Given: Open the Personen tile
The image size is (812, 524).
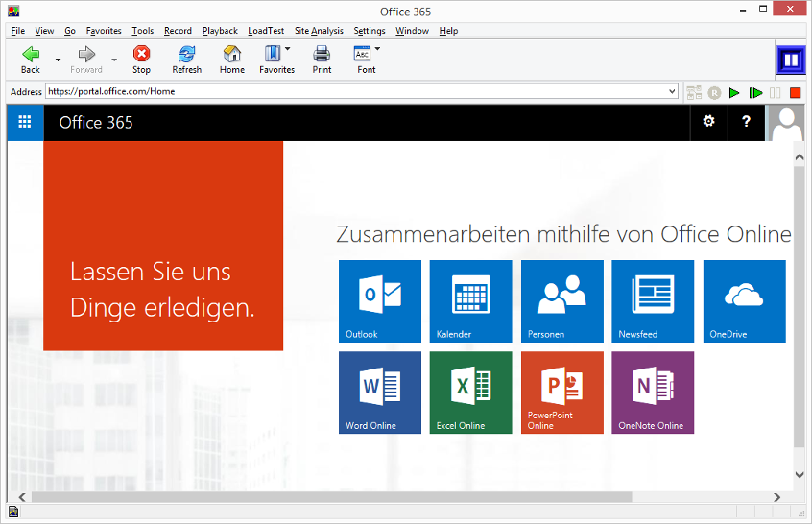Looking at the screenshot, I should [x=562, y=301].
